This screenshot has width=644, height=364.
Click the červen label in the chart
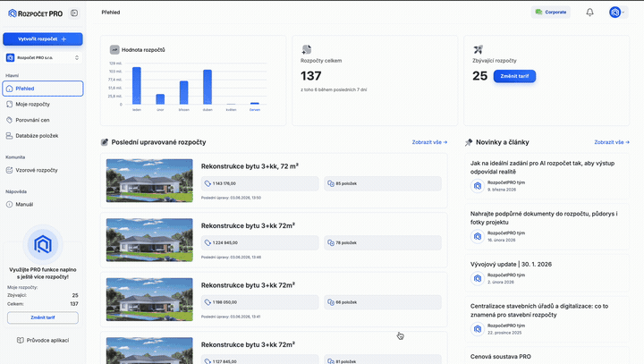pos(255,110)
